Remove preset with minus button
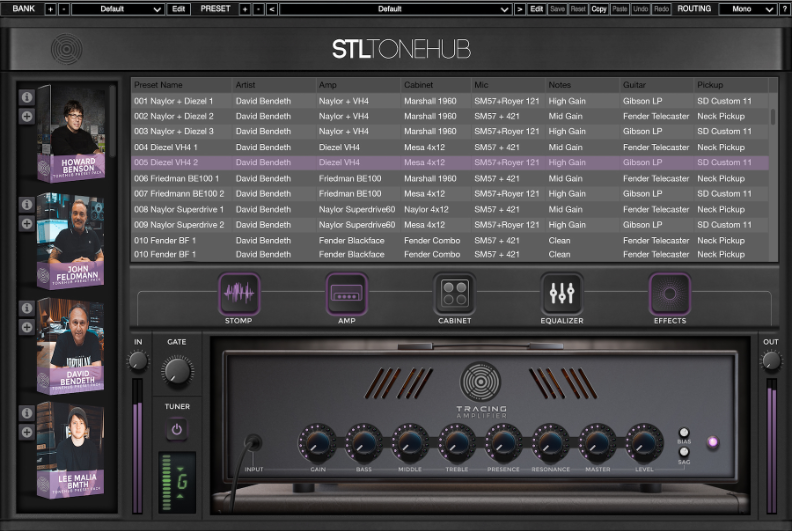Image resolution: width=792 pixels, height=531 pixels. 258,9
